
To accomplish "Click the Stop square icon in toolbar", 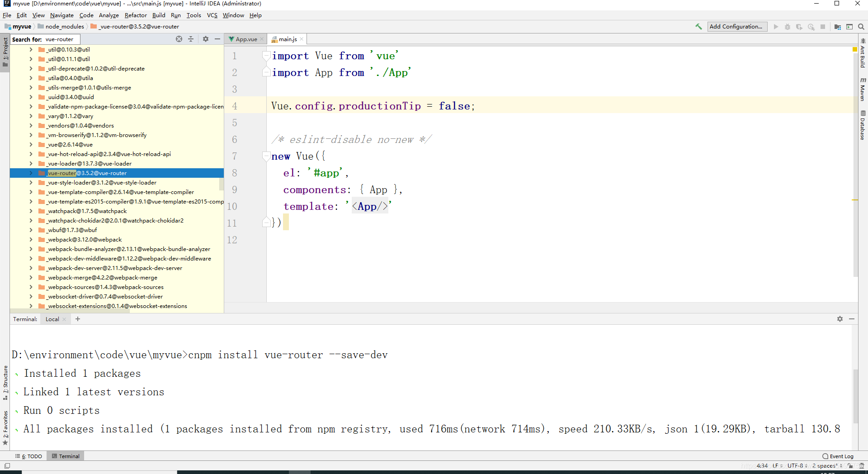I will click(x=823, y=27).
